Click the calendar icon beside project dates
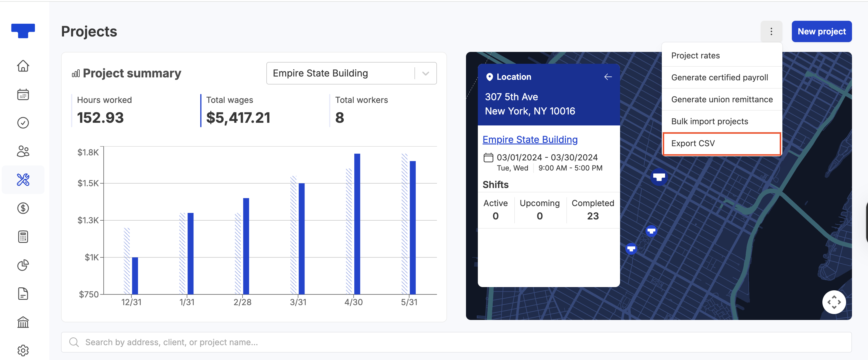The width and height of the screenshot is (868, 360). click(488, 157)
